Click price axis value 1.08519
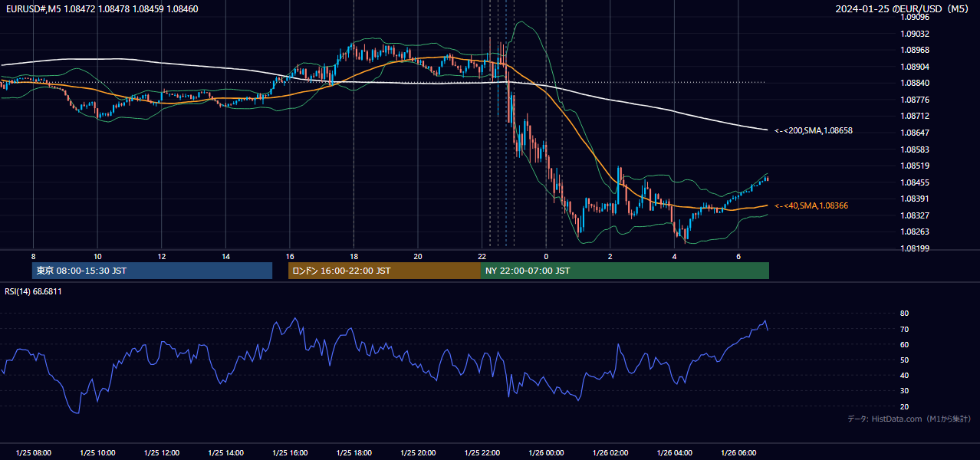980x460 pixels. tap(914, 166)
